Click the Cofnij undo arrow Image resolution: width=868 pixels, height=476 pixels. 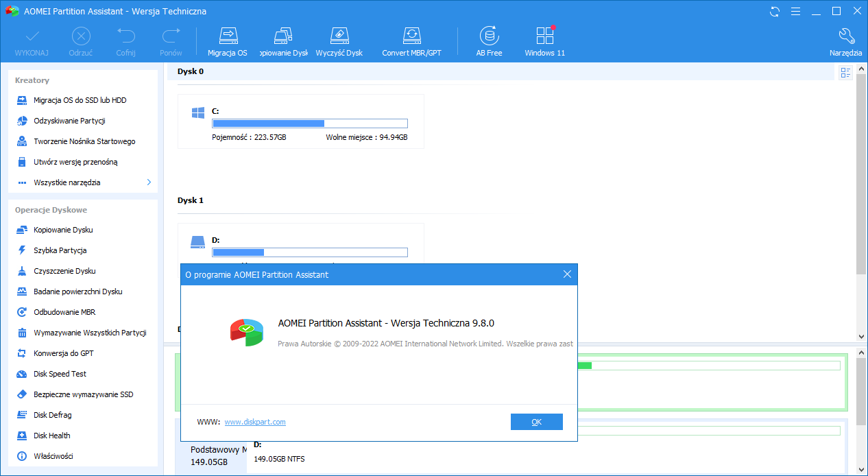[125, 36]
